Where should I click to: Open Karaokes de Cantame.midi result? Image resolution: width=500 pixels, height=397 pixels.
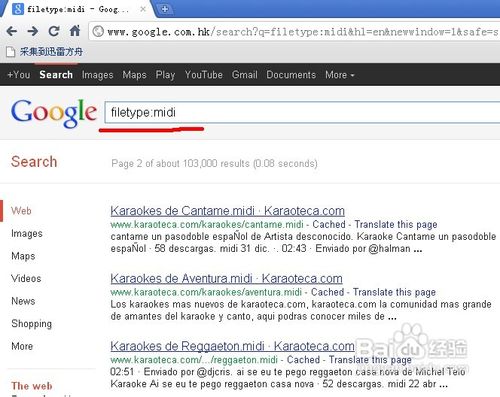[227, 211]
